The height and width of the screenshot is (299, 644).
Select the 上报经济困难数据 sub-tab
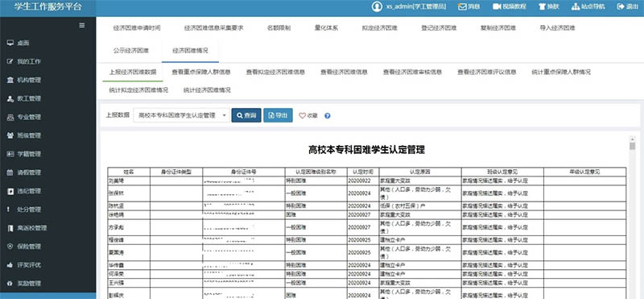pos(133,72)
